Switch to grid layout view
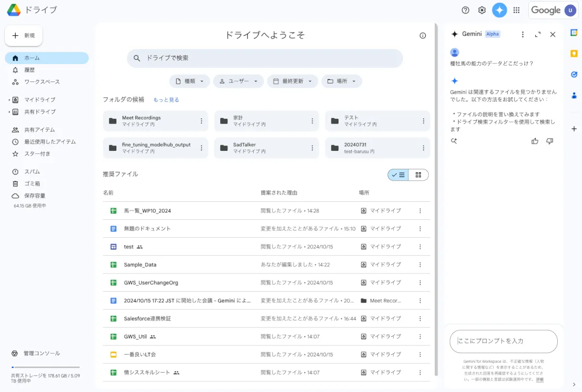Image resolution: width=582 pixels, height=392 pixels. 419,175
